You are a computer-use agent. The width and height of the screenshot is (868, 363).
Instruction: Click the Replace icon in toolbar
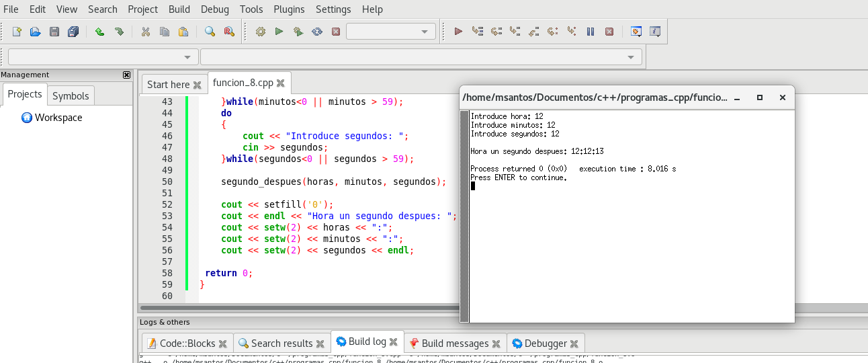(228, 32)
